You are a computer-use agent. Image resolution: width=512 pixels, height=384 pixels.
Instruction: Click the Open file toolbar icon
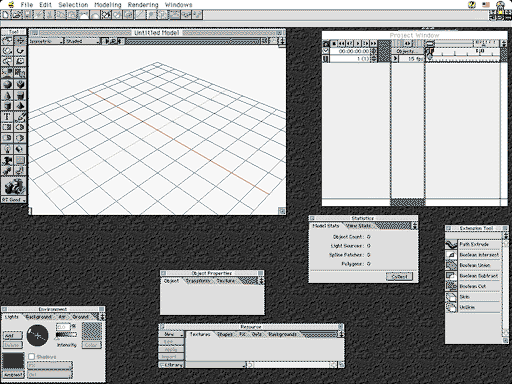tap(17, 15)
